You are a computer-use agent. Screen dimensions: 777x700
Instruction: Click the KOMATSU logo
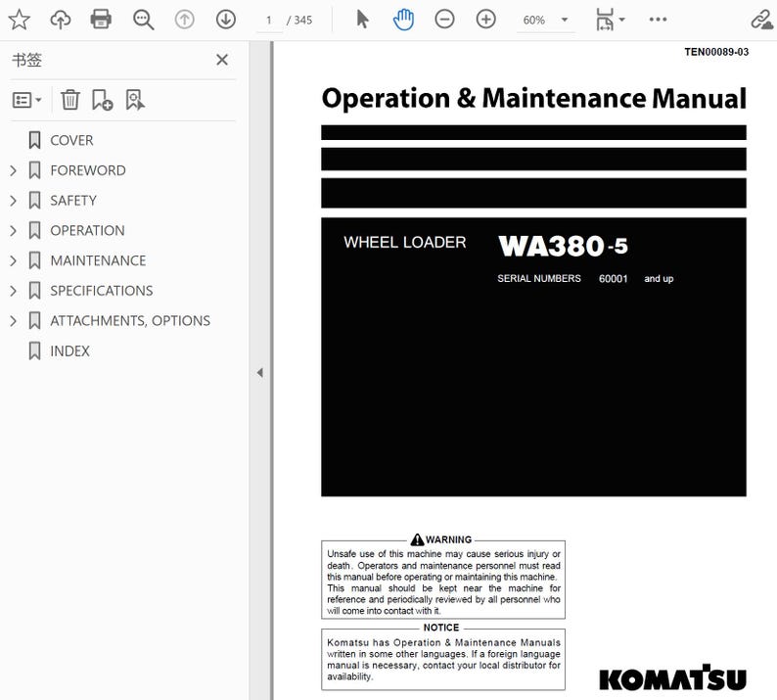click(672, 678)
